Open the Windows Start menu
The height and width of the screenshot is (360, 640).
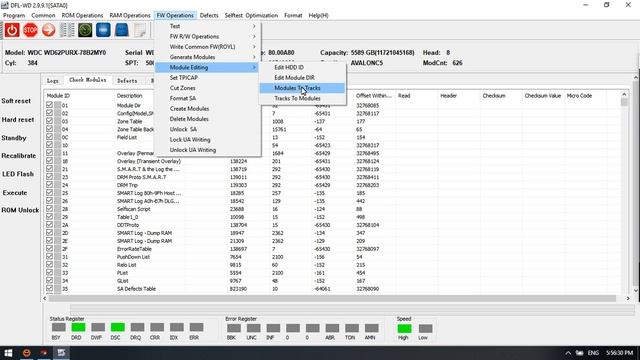point(8,353)
